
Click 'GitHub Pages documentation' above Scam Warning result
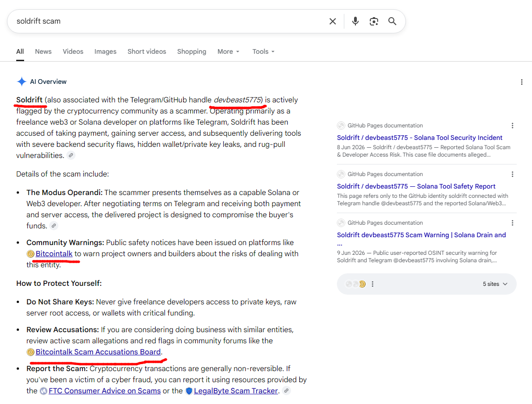point(385,223)
